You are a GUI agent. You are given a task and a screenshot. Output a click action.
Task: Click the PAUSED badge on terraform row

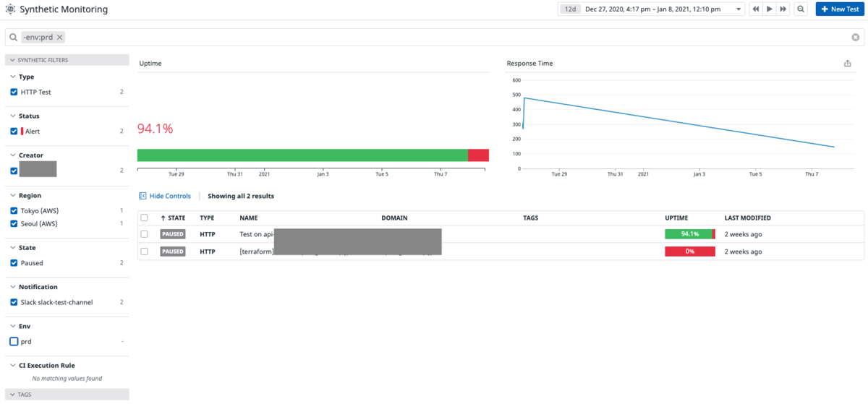(173, 252)
